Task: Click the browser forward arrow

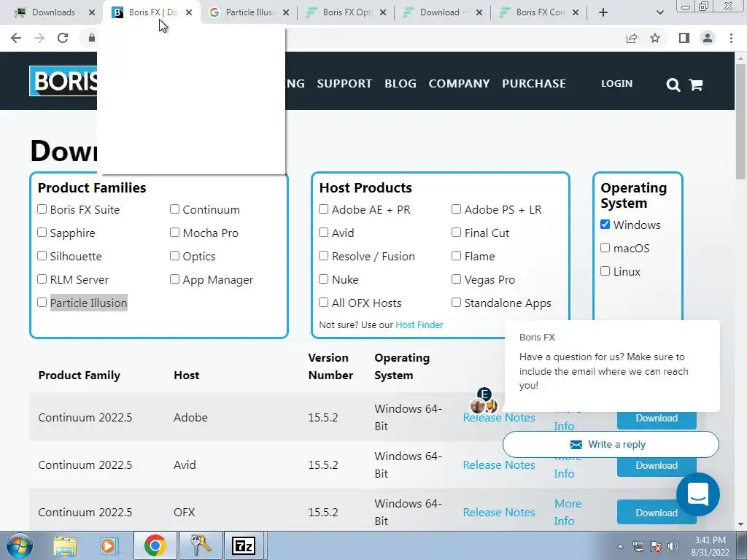Action: (39, 38)
